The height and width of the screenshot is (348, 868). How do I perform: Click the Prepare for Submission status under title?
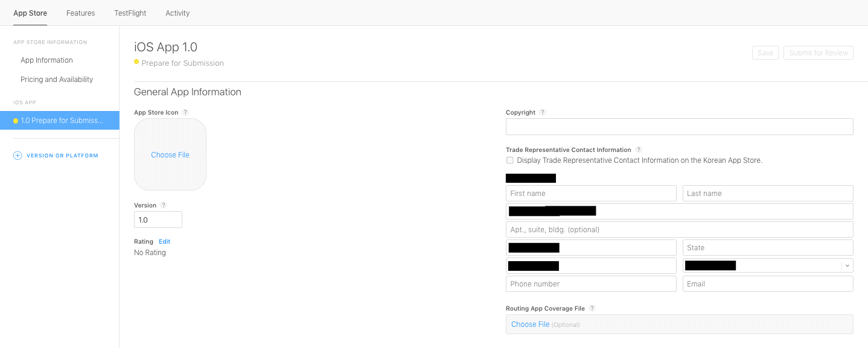[182, 63]
